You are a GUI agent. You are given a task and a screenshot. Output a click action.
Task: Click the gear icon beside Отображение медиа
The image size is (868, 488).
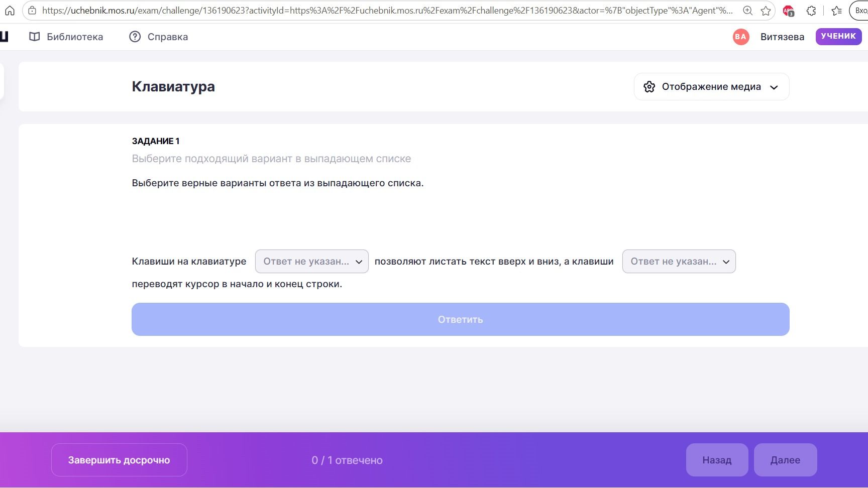(x=649, y=87)
